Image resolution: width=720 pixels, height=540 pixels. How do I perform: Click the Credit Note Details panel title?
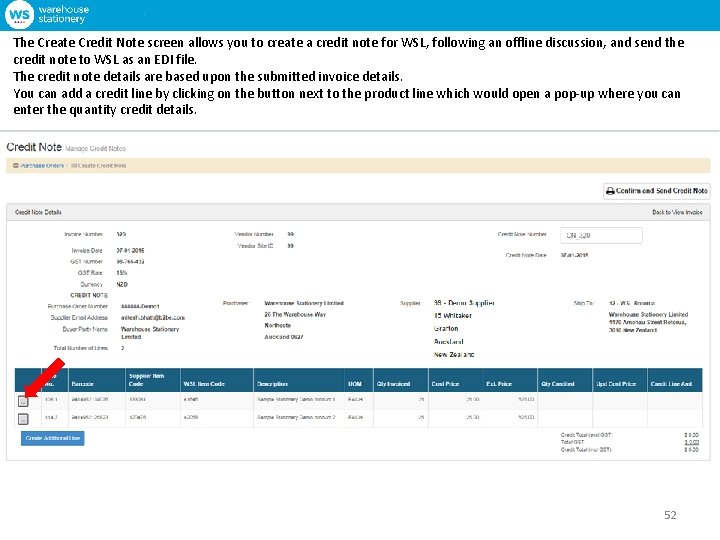pos(38,213)
